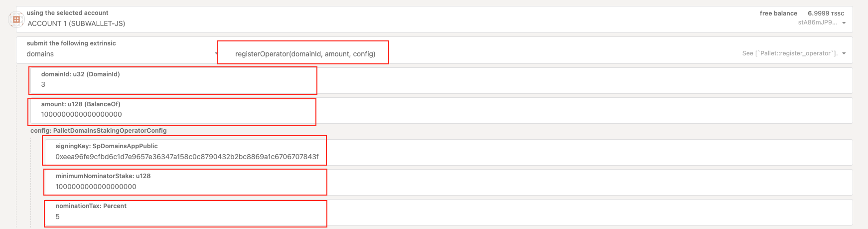This screenshot has height=229, width=868.
Task: Click the 'nominationTax: Percent' label
Action: point(91,206)
